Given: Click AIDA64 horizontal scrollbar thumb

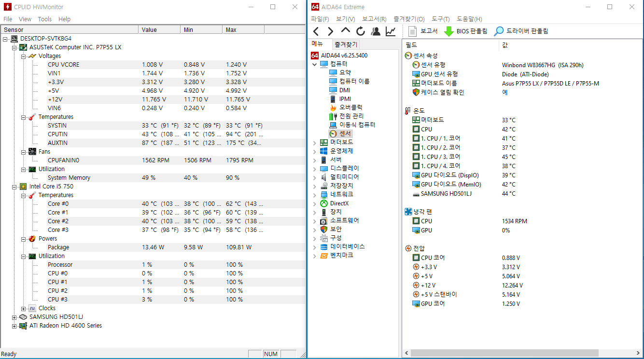Looking at the screenshot, I should click(505, 353).
